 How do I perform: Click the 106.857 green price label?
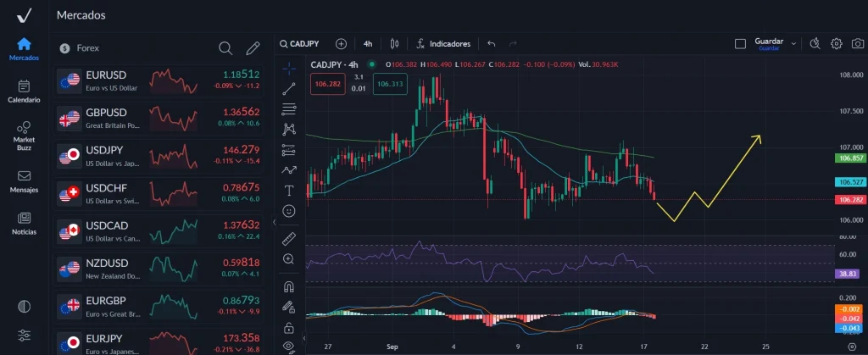[x=850, y=158]
